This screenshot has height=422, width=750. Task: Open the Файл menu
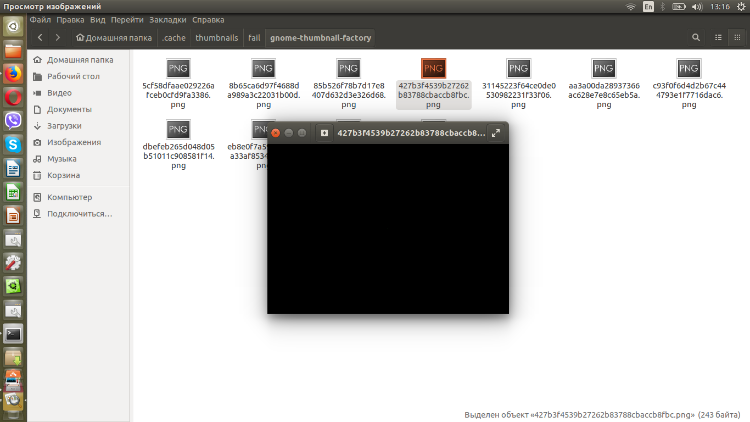pyautogui.click(x=40, y=19)
